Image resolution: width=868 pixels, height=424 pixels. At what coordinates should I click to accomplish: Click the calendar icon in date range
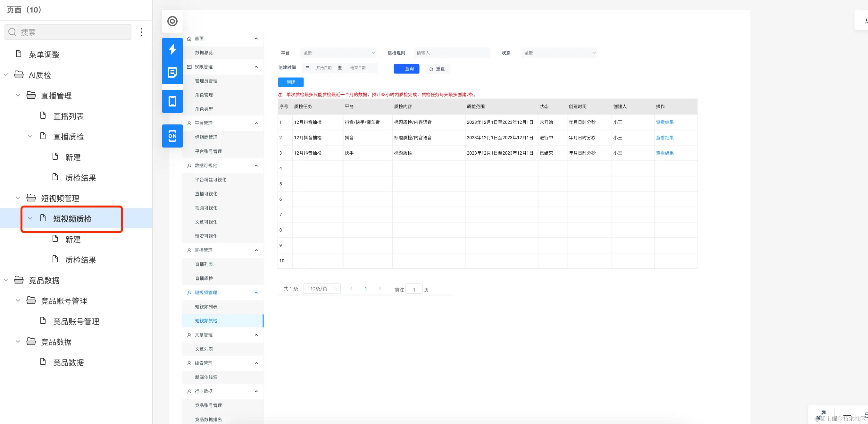307,68
